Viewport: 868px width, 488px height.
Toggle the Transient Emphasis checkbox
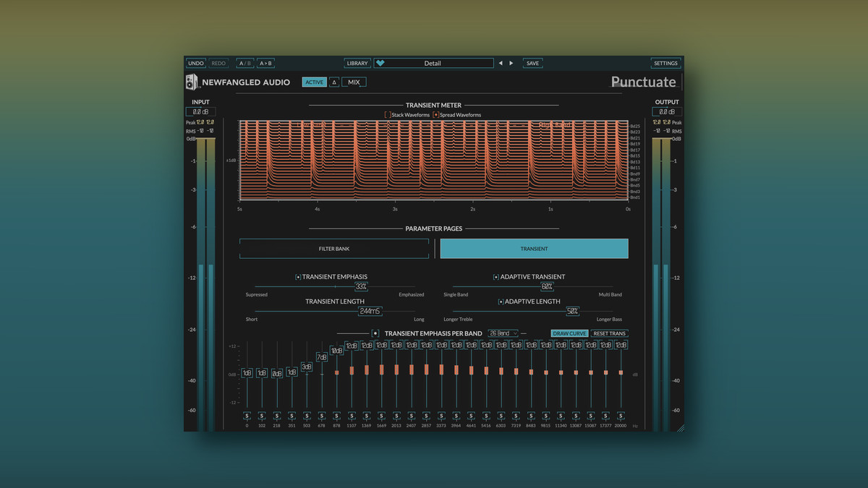tap(298, 277)
